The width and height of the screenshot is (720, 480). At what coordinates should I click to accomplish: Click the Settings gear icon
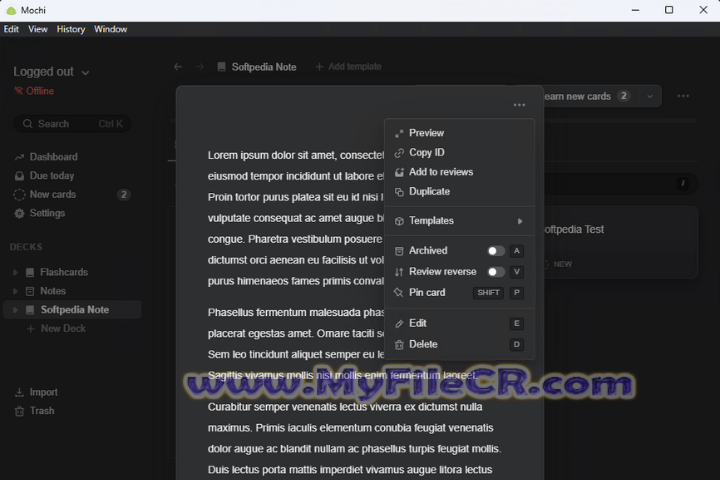tap(19, 214)
